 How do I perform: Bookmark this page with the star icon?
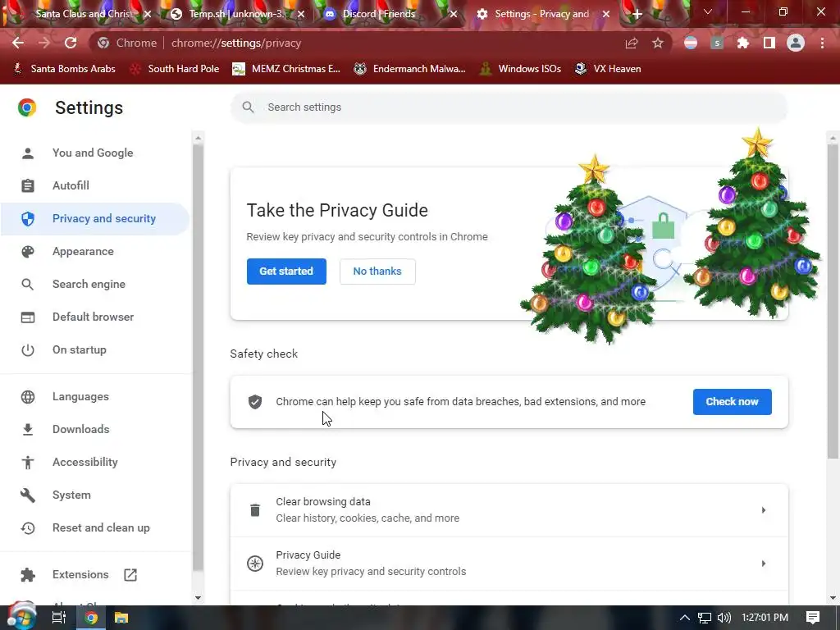pos(658,43)
